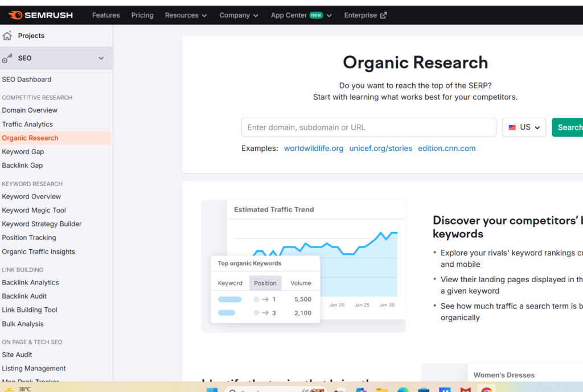Open Backlink Audit
Screen dimensions: 583x392
pyautogui.click(x=24, y=296)
